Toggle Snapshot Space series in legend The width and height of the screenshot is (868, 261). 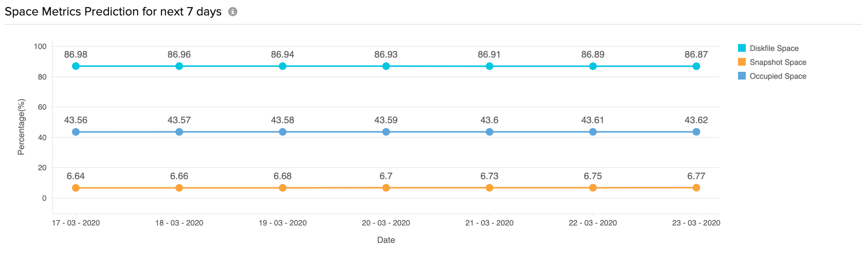point(777,62)
